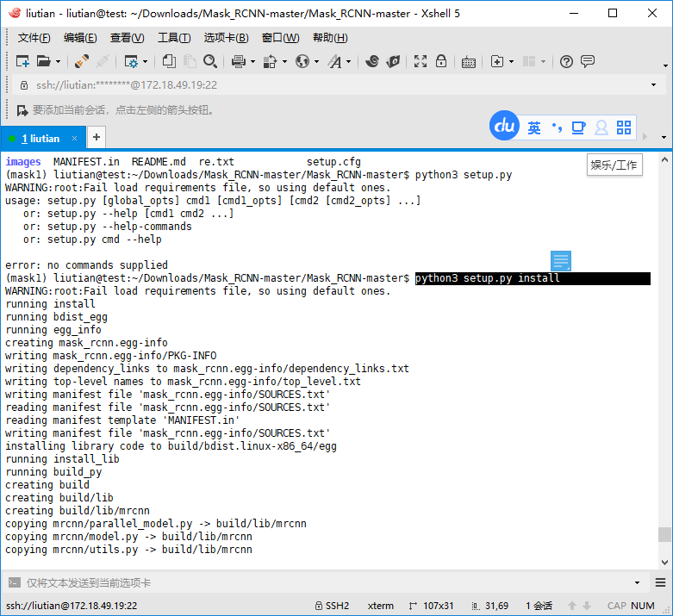The height and width of the screenshot is (616, 673).
Task: Close the liutian session tab
Action: pos(75,138)
